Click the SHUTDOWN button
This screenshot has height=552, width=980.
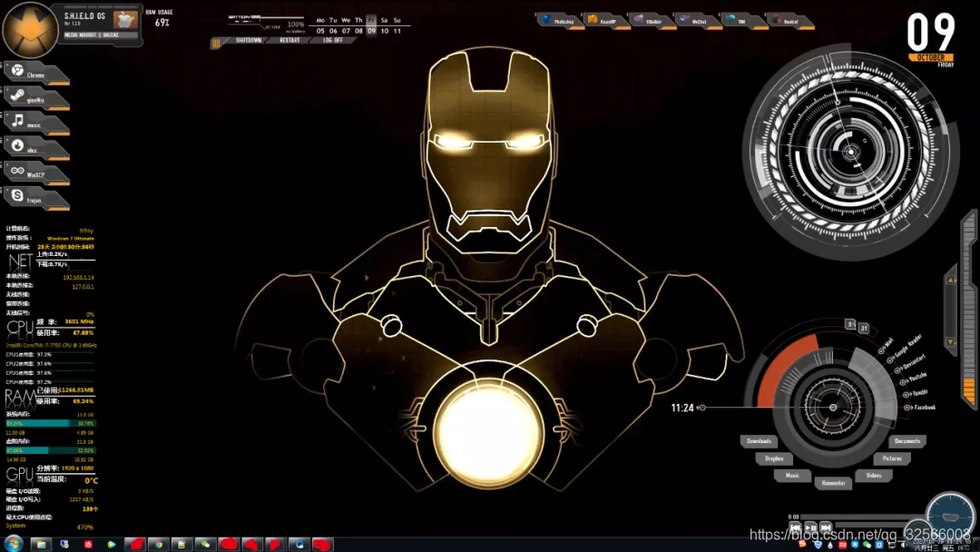click(x=248, y=40)
